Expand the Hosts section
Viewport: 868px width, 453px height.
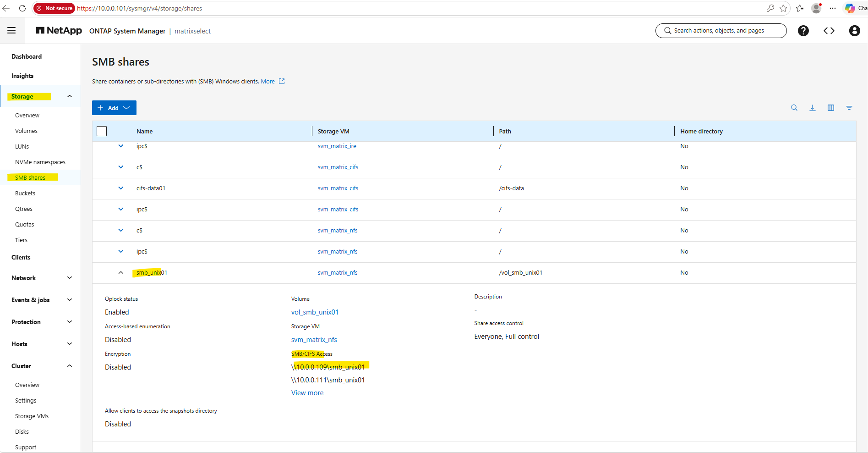[70, 344]
